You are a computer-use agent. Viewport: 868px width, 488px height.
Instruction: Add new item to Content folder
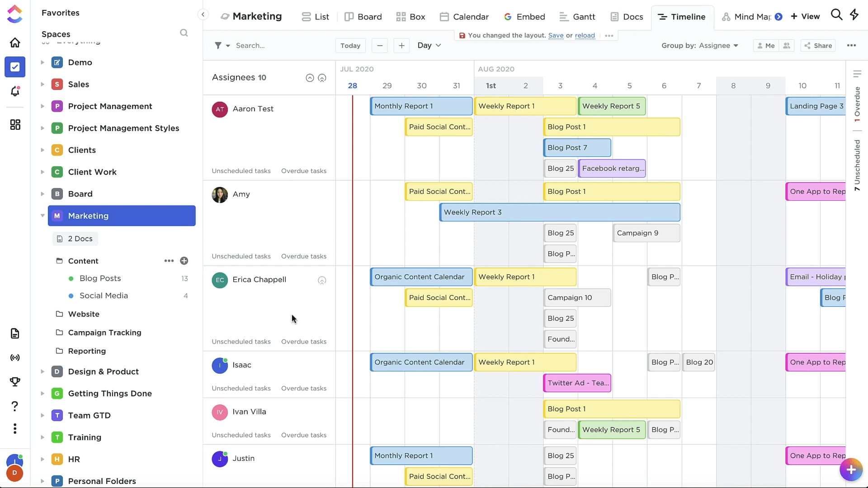184,261
